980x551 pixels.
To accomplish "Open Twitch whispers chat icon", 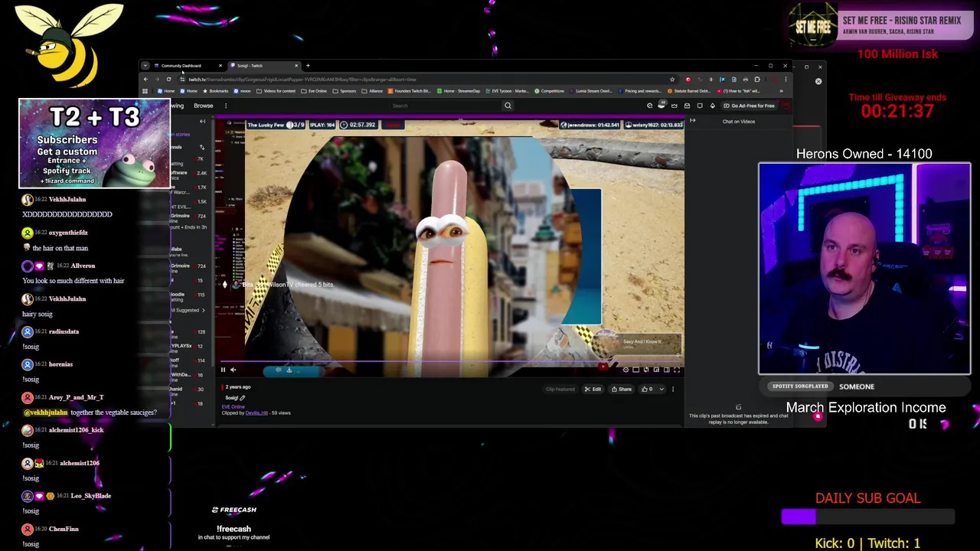I will click(x=700, y=106).
